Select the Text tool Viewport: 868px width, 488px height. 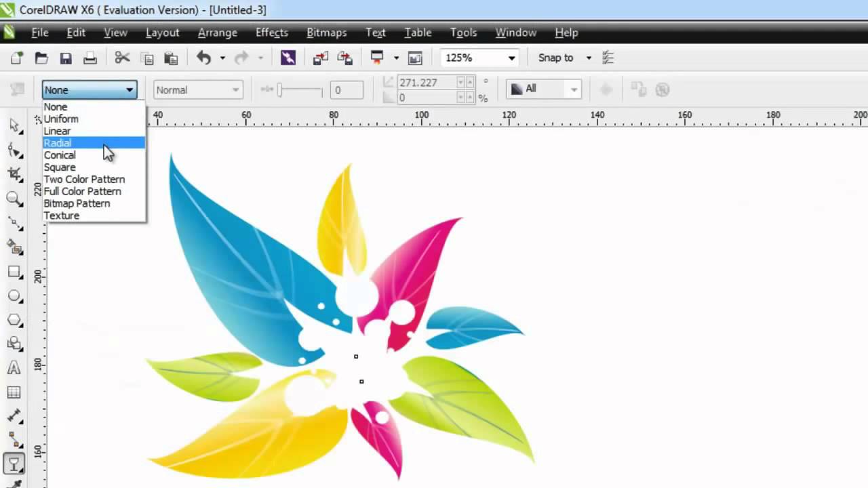tap(14, 368)
